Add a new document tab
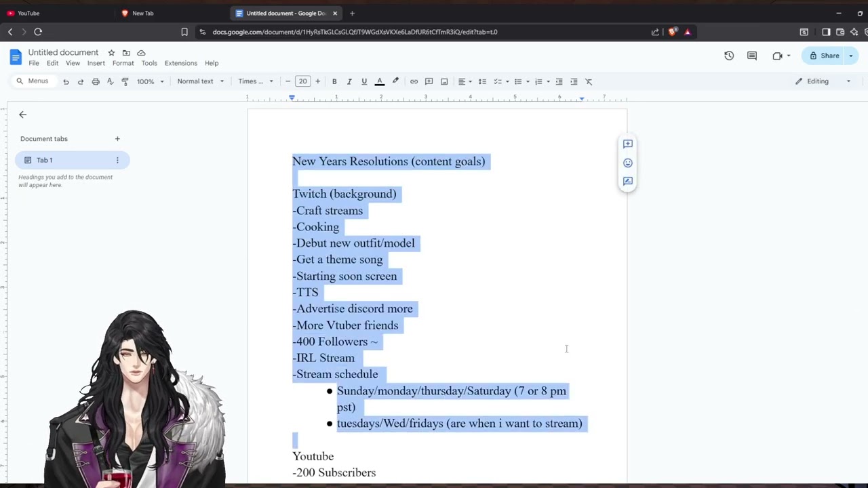Screen dimensions: 868x488 coord(117,139)
